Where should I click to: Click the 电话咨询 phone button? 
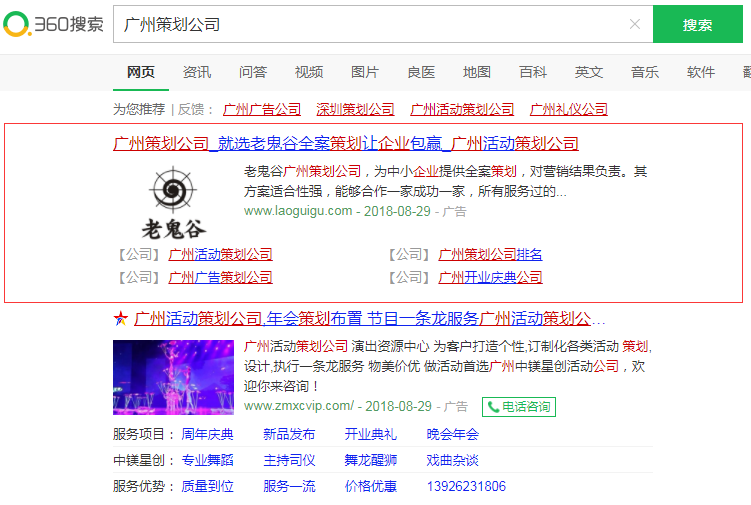click(x=519, y=407)
